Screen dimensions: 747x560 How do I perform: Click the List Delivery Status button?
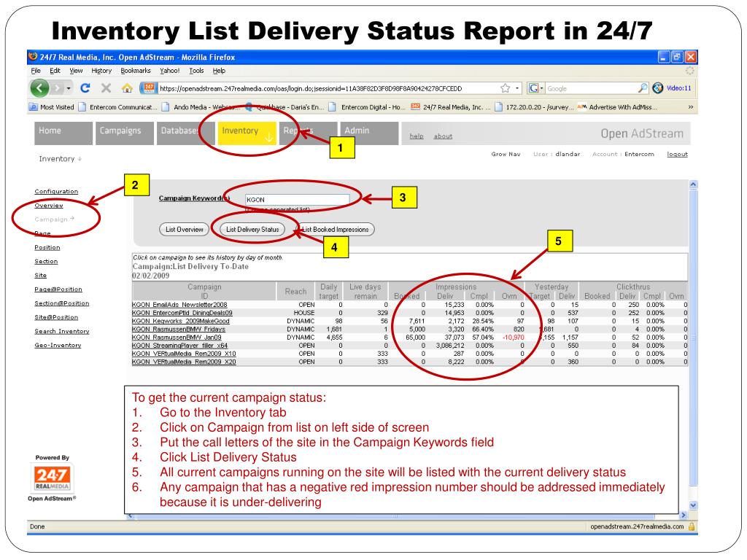tap(252, 230)
